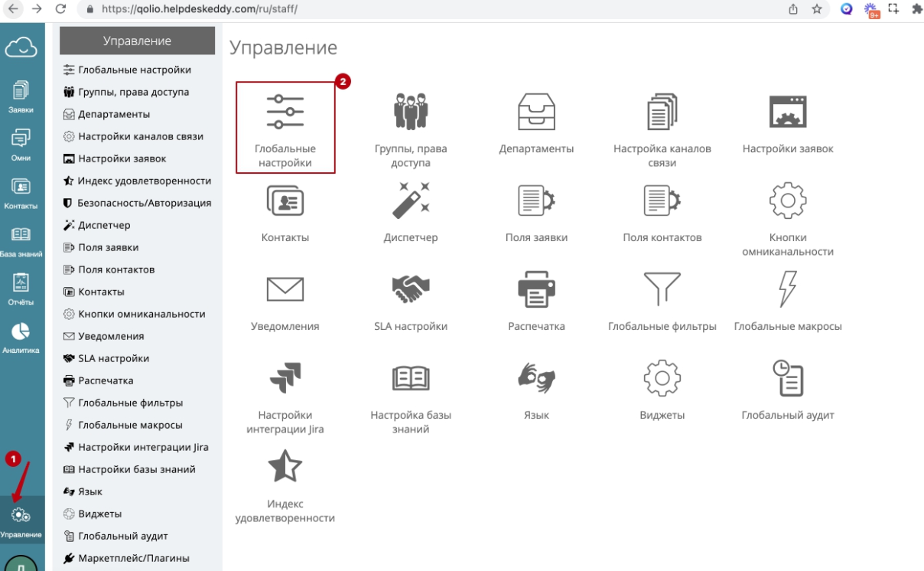
Task: Open the Satisfaction index star icon tile
Action: click(285, 467)
